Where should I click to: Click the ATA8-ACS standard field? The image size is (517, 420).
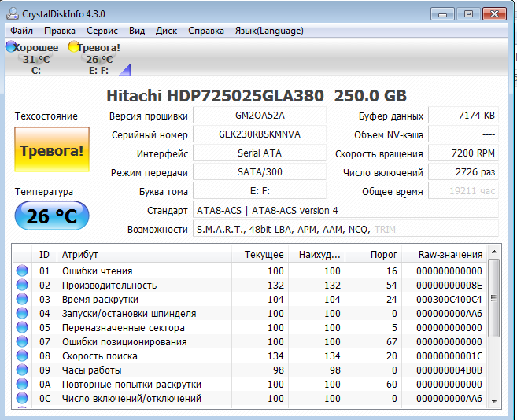345,210
